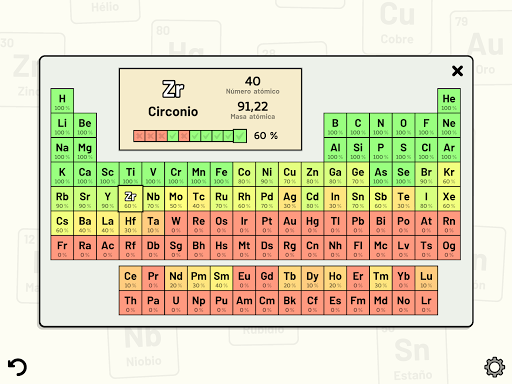
Task: Click the Plutonium (Pu) element
Action: click(221, 303)
